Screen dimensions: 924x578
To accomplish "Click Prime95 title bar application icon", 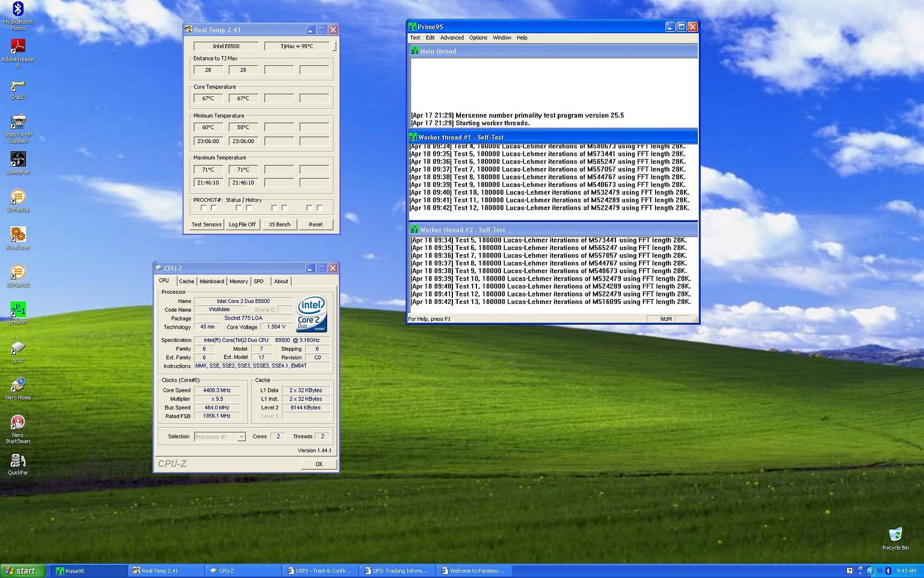I will 412,27.
